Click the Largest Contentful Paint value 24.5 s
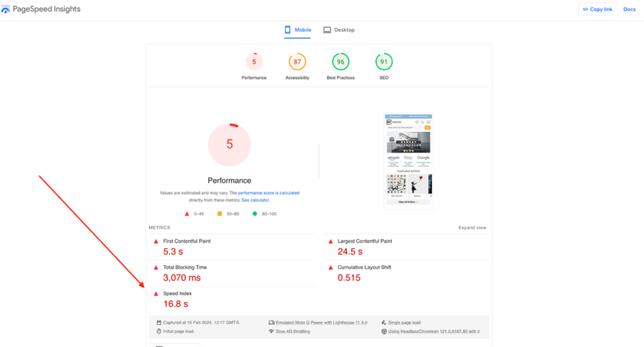 (350, 251)
